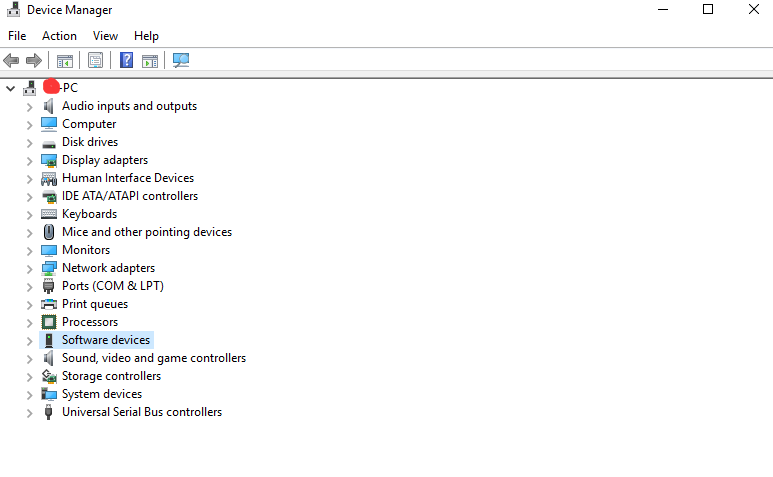Select the Print queues label

tap(95, 304)
